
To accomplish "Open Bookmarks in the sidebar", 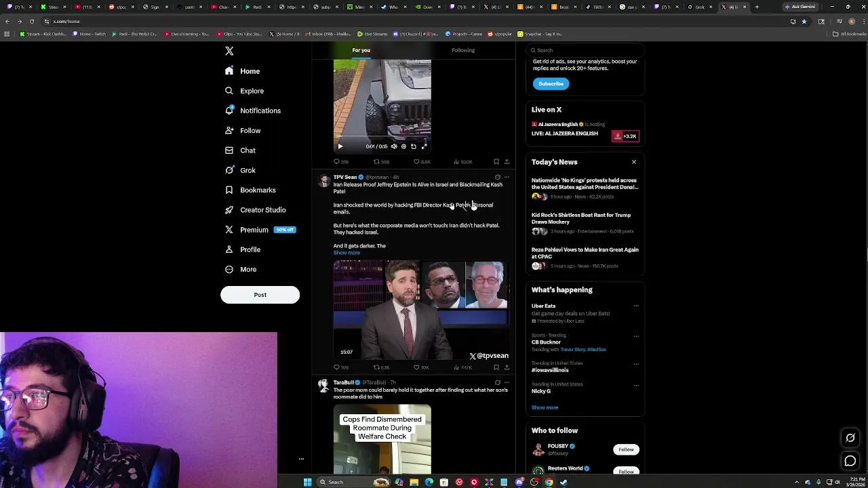I will (x=250, y=190).
